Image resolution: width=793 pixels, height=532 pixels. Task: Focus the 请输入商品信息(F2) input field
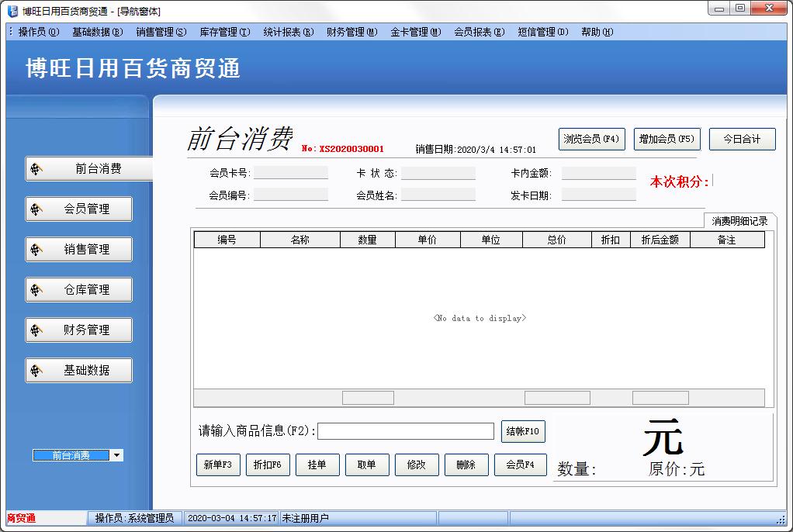[x=406, y=431]
